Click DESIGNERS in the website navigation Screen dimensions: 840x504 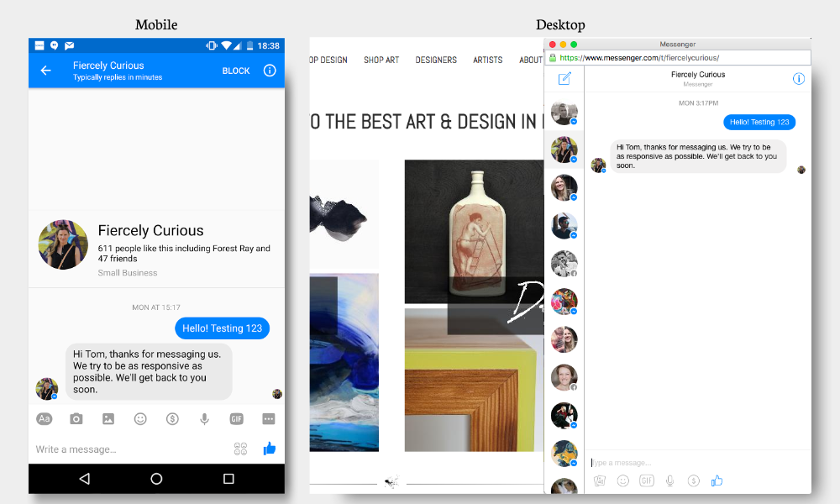pos(436,60)
